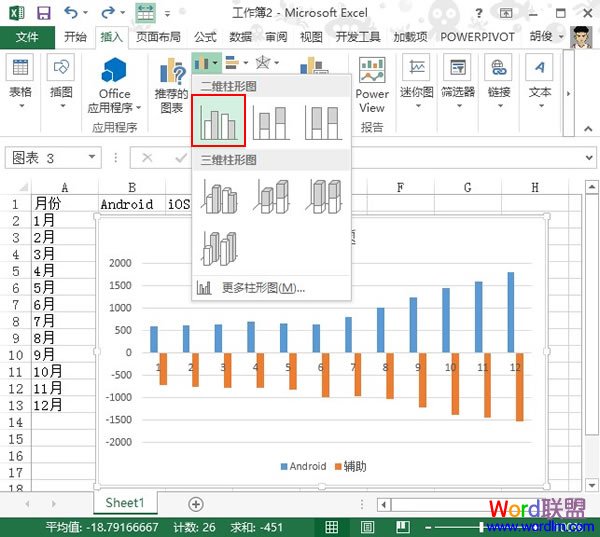The width and height of the screenshot is (600, 537).
Task: Click cell containing 月份
Action: click(x=65, y=204)
